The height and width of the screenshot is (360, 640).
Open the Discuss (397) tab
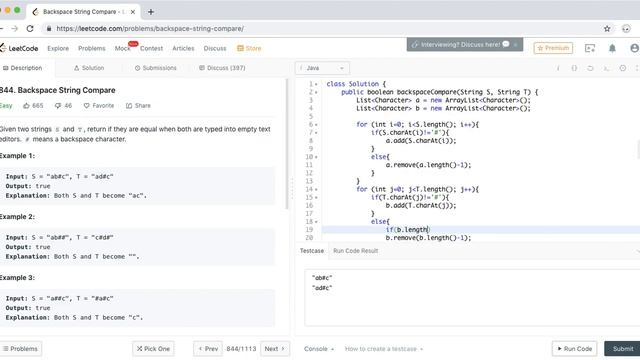pos(222,68)
